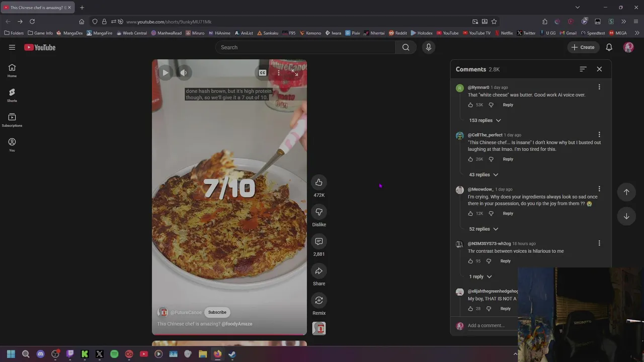The image size is (644, 362).
Task: Reload the page in Firefox
Action: tap(32, 22)
